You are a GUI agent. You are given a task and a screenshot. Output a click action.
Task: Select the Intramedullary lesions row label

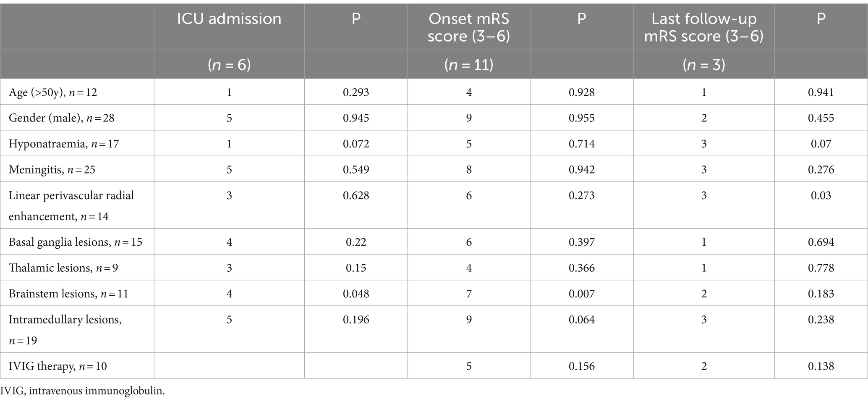[65, 330]
